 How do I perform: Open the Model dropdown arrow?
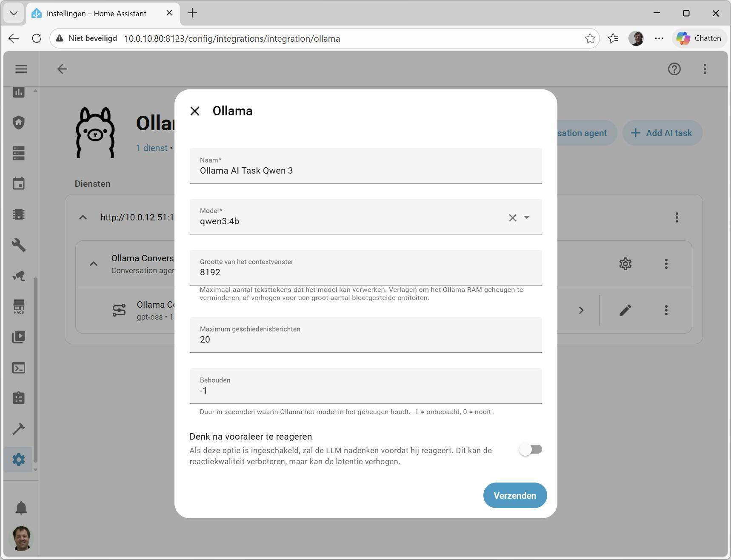click(527, 217)
